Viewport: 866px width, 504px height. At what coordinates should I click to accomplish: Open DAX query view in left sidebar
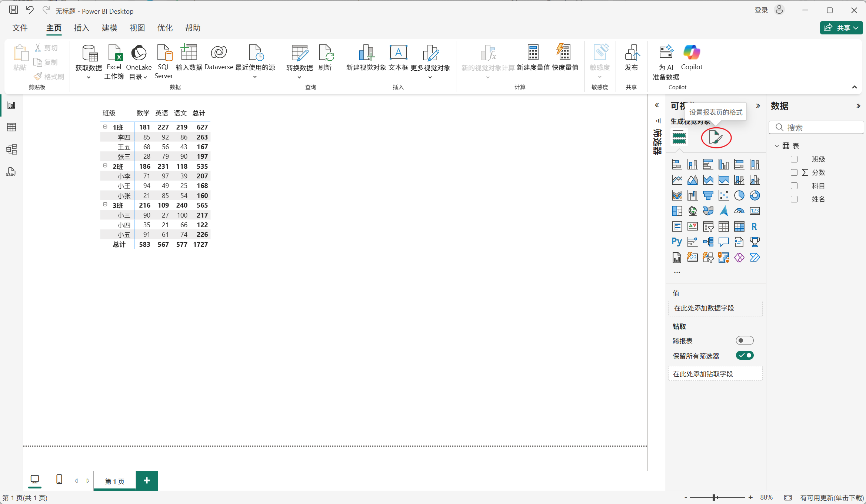11,172
